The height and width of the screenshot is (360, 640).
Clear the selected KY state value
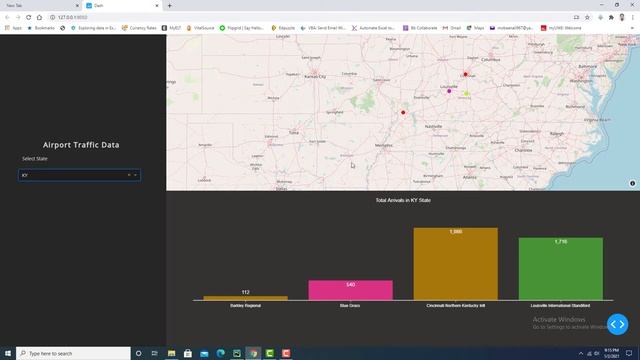coord(129,175)
